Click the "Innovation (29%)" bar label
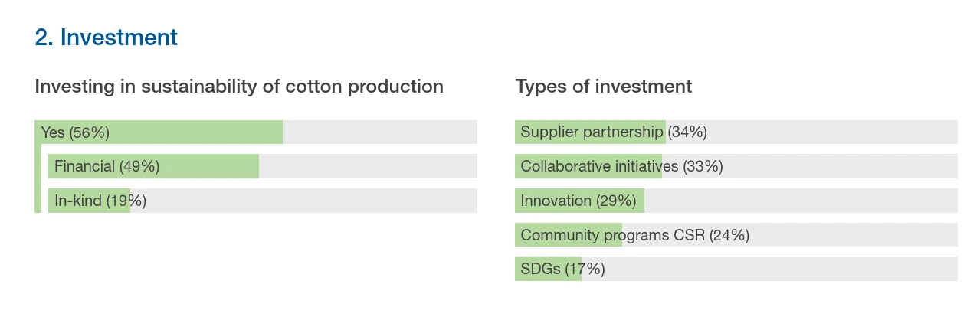Image resolution: width=980 pixels, height=317 pixels. point(578,201)
